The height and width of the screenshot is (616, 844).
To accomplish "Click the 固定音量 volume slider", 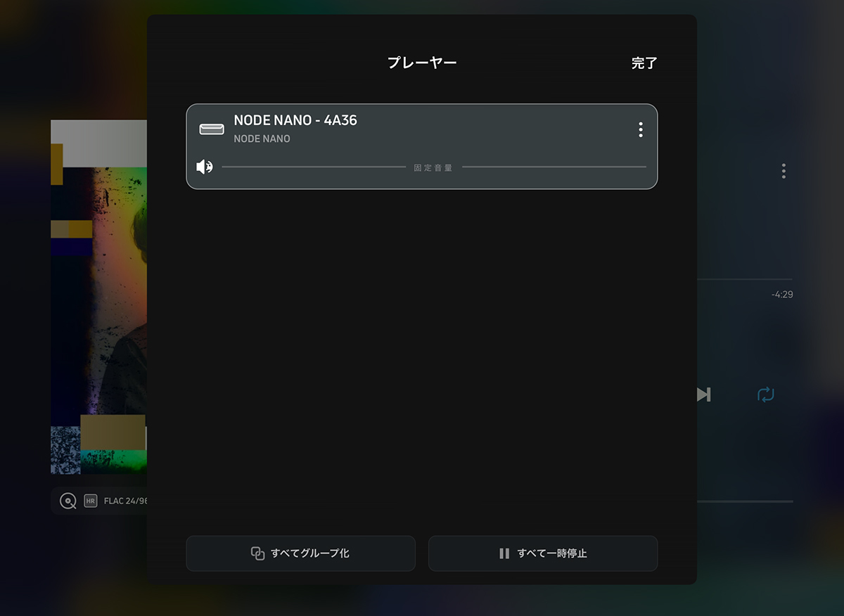I will click(x=433, y=167).
